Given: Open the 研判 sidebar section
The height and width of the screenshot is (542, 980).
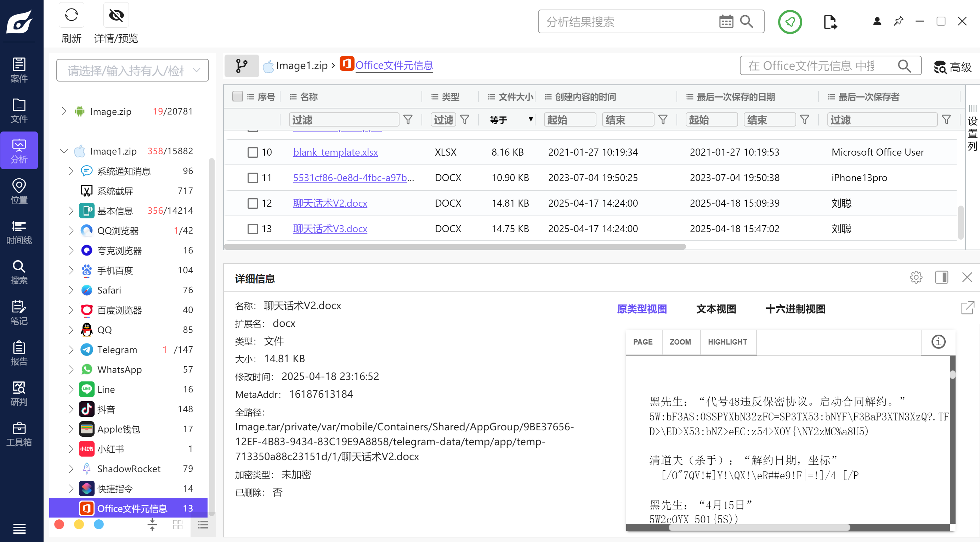Looking at the screenshot, I should click(19, 393).
